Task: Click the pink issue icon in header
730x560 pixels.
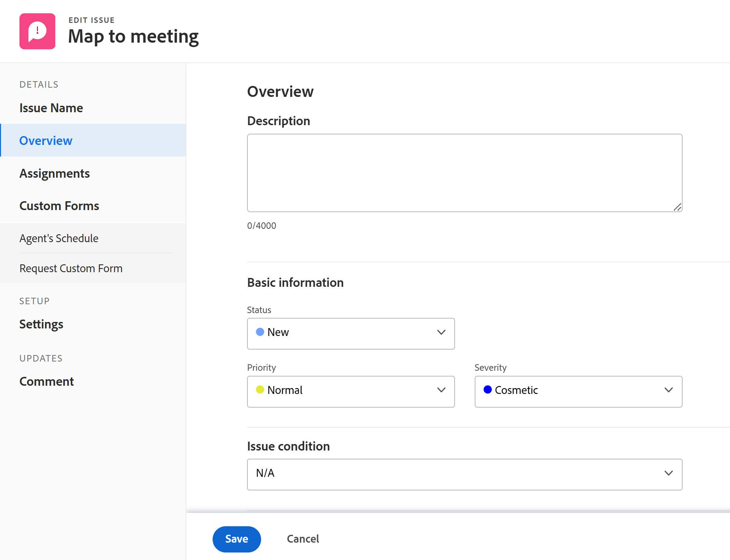Action: [37, 31]
